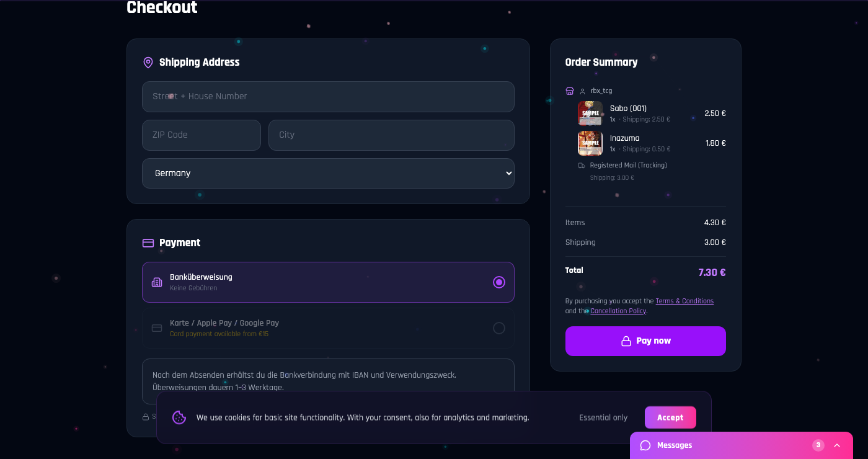Click the location pin icon beside Shipping Address
Viewport: 868px width, 459px height.
point(148,62)
